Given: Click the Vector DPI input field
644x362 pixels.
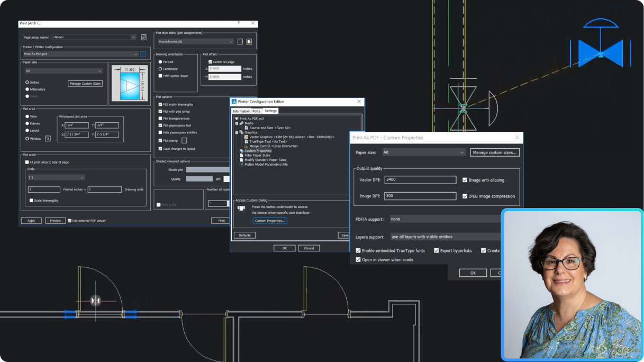Looking at the screenshot, I should pos(420,180).
